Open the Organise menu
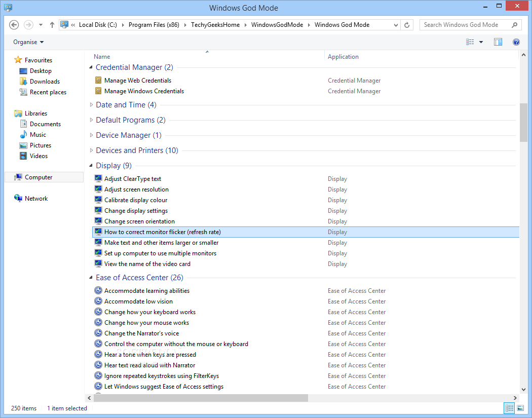 [x=28, y=42]
